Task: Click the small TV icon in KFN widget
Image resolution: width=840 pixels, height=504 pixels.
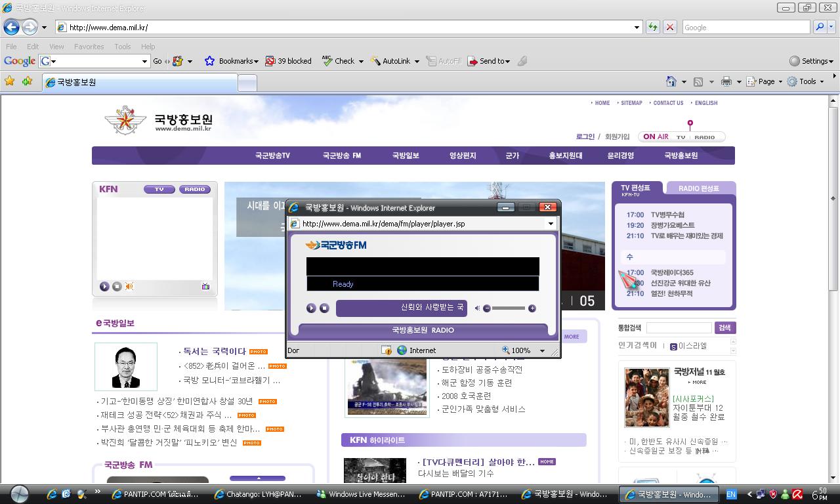Action: point(205,286)
